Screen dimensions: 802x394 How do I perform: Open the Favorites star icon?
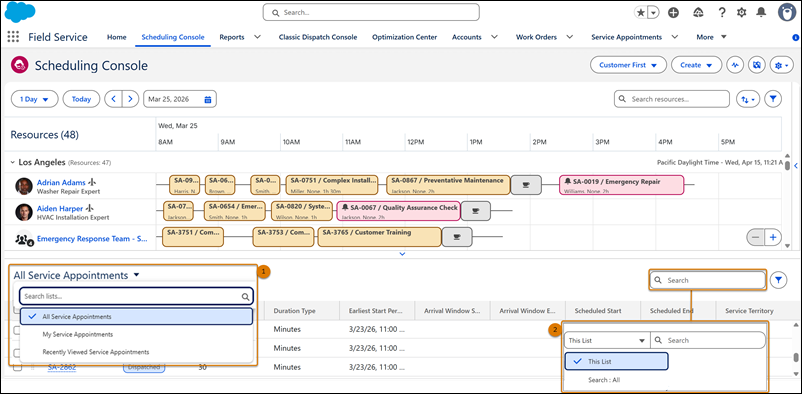pyautogui.click(x=640, y=13)
